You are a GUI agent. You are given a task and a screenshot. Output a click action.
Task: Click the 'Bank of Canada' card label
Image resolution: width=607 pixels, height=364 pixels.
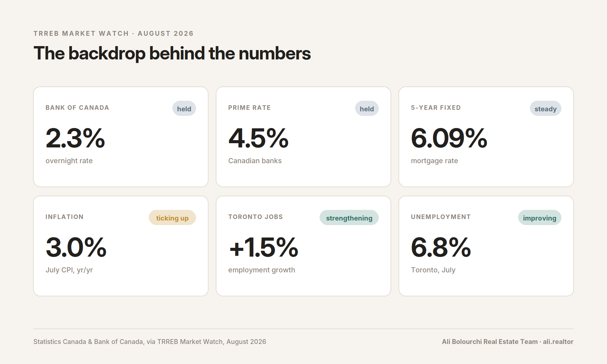click(x=77, y=108)
